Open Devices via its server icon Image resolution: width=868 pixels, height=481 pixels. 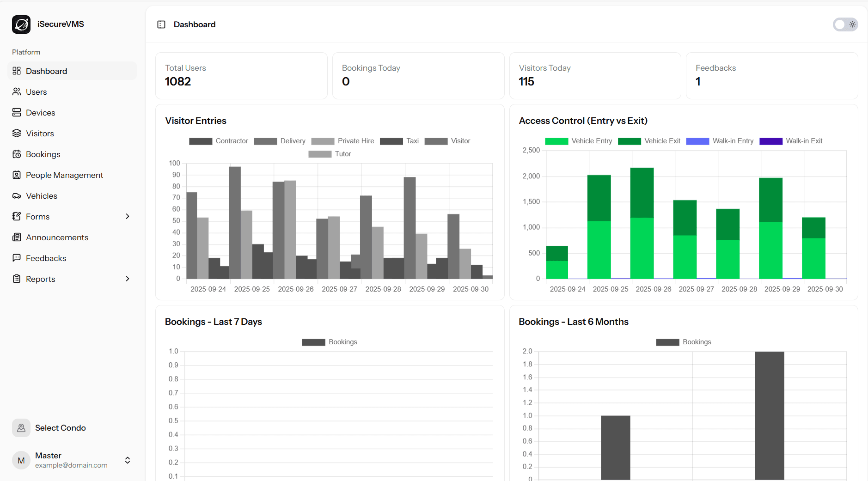click(17, 113)
